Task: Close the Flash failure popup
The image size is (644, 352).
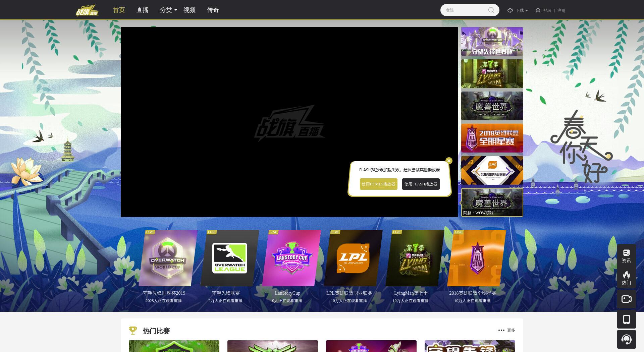Action: click(x=449, y=161)
